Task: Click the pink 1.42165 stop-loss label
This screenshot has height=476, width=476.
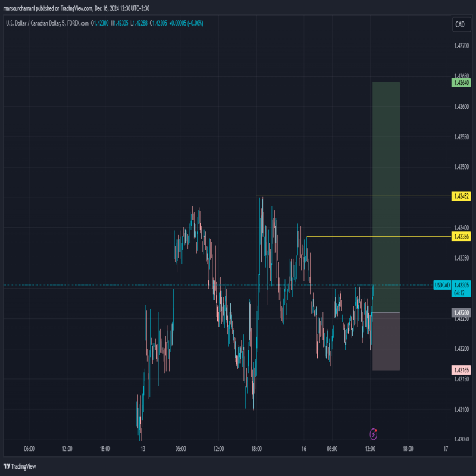Action: point(461,370)
